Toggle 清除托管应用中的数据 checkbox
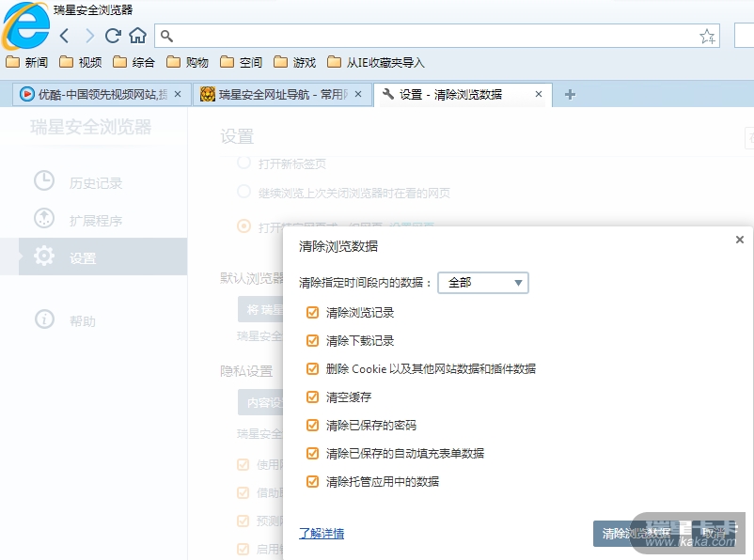This screenshot has height=560, width=754. (312, 482)
